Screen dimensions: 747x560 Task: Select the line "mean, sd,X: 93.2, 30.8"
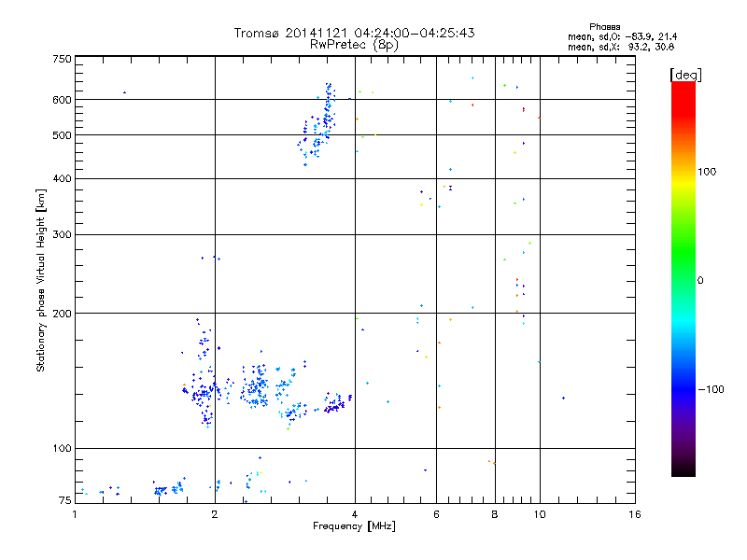[x=621, y=47]
